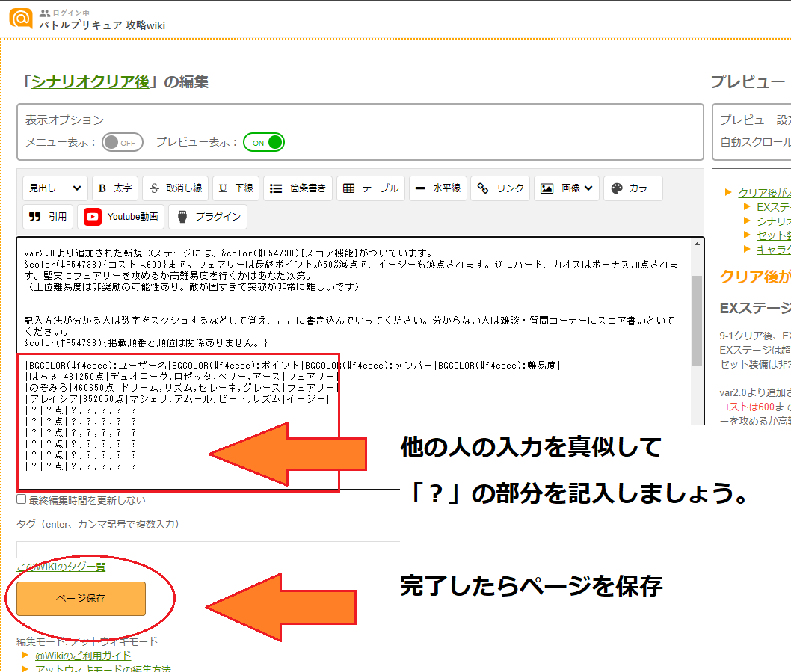The image size is (791, 672).
Task: Open the 見出し heading dropdown
Action: point(55,188)
